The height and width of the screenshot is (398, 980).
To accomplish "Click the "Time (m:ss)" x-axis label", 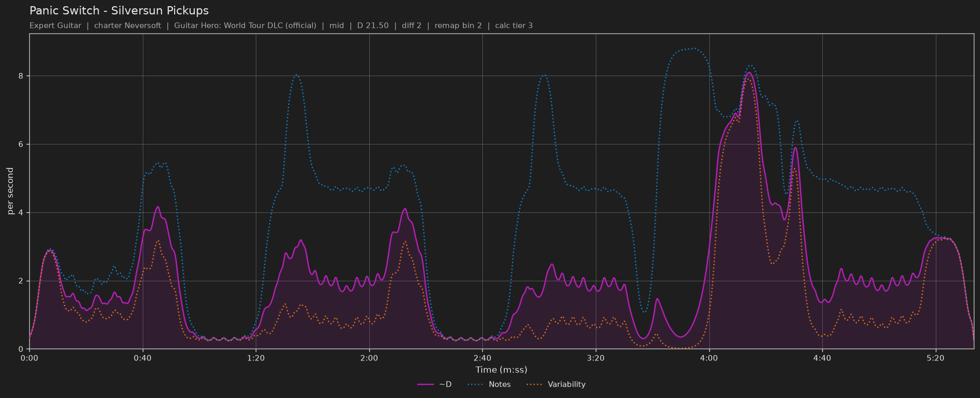I will tap(501, 370).
